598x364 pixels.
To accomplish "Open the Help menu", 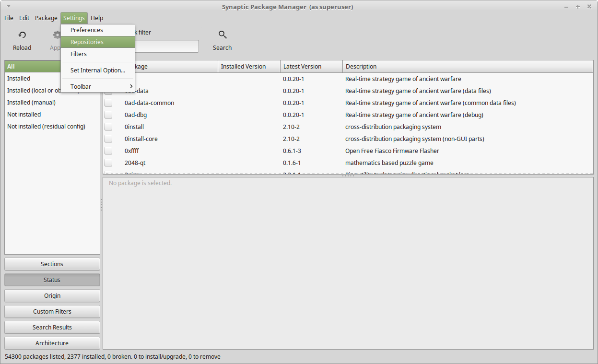I will tap(97, 18).
